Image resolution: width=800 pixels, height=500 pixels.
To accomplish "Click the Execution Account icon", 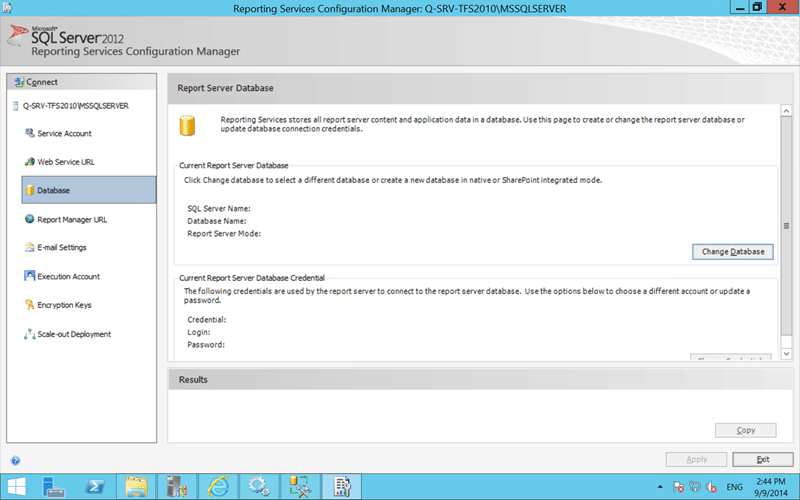I will click(x=30, y=276).
